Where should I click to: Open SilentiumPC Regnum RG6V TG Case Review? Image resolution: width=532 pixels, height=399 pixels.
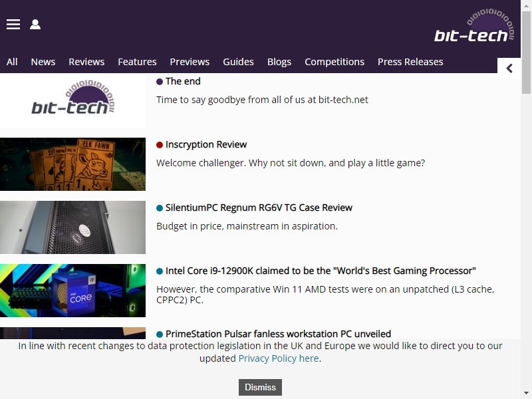tap(259, 207)
